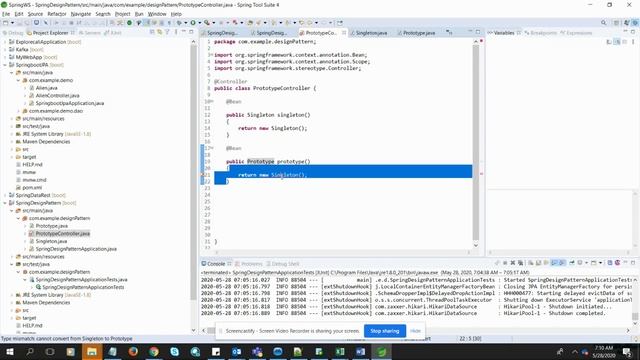Click the Stop sharing button

pyautogui.click(x=384, y=331)
